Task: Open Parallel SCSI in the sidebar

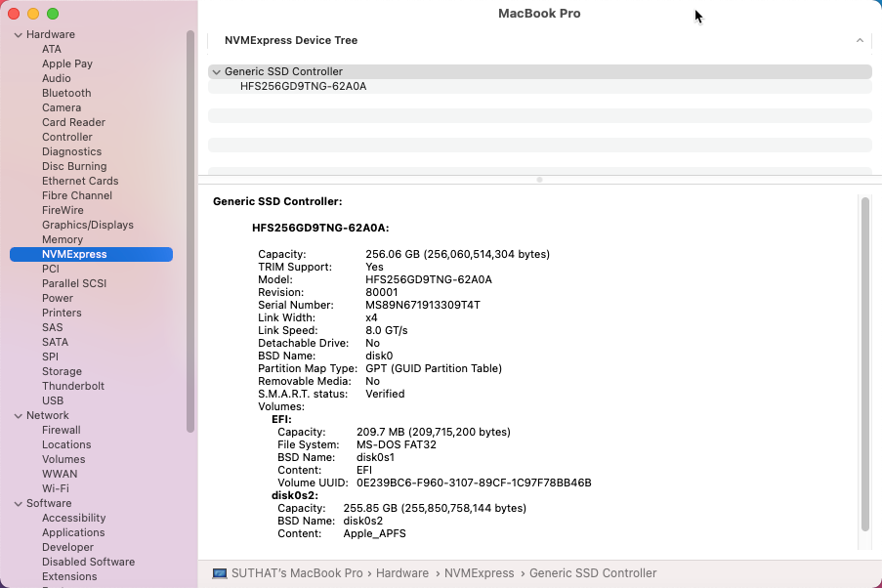Action: pos(73,283)
